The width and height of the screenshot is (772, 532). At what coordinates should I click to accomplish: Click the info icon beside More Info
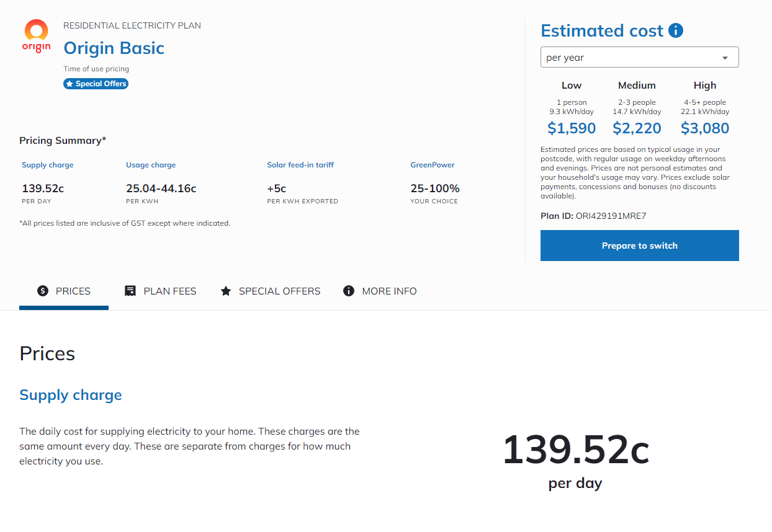[x=349, y=291]
